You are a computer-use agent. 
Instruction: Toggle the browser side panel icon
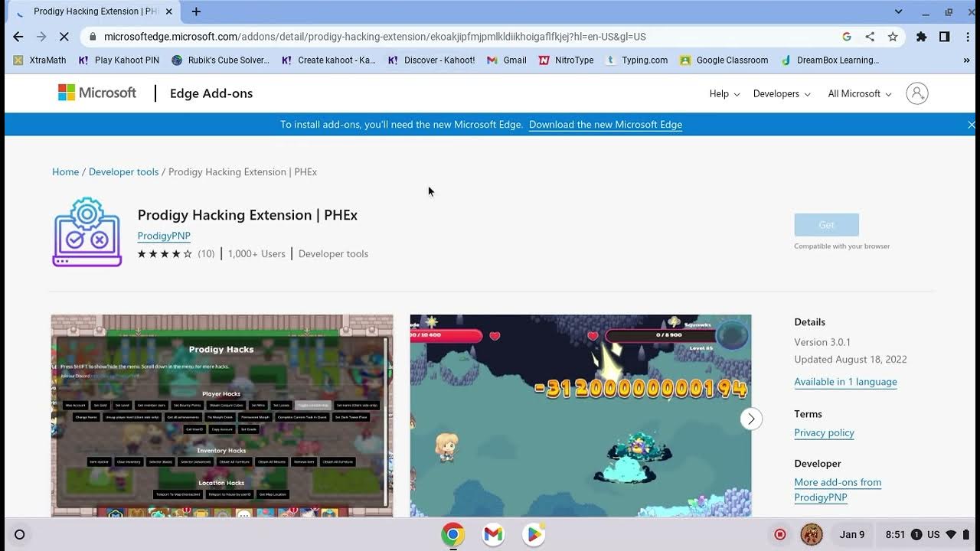pyautogui.click(x=945, y=37)
